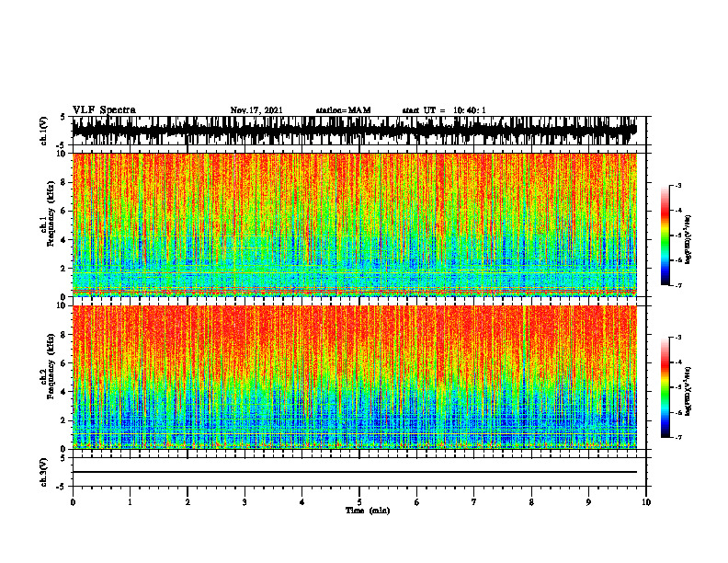
Task: Select the date text "Nov.17, 2021"
Action: pyautogui.click(x=256, y=110)
